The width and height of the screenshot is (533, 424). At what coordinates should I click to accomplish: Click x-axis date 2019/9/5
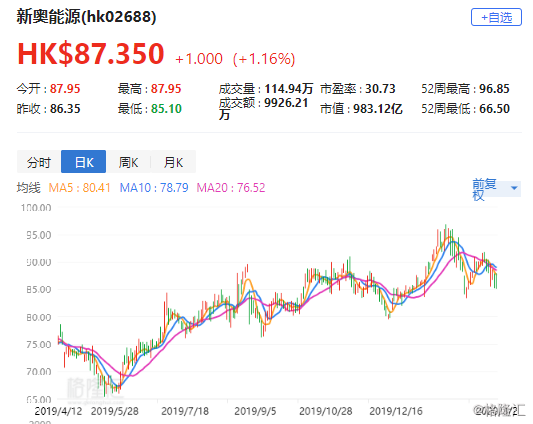(255, 411)
